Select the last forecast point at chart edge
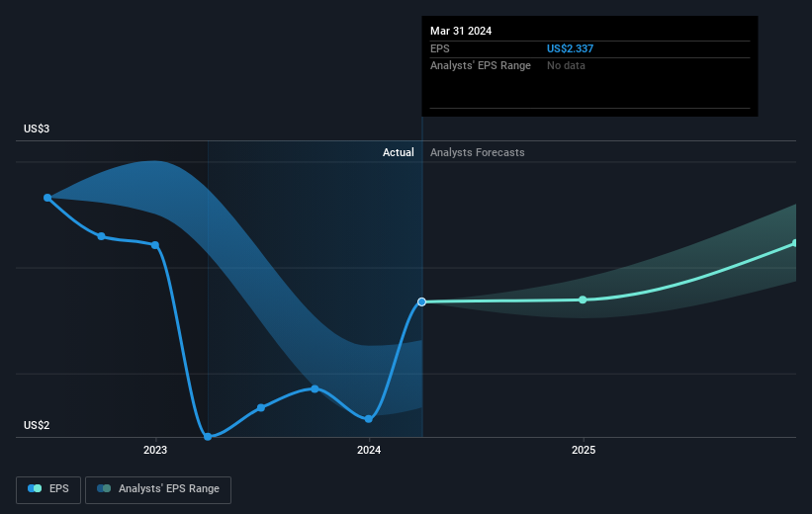 [x=795, y=243]
